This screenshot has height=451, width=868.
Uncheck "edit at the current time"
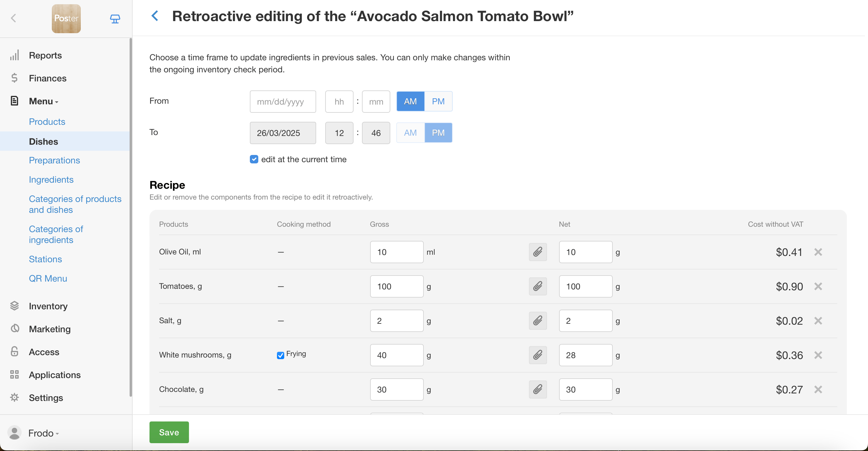tap(254, 159)
